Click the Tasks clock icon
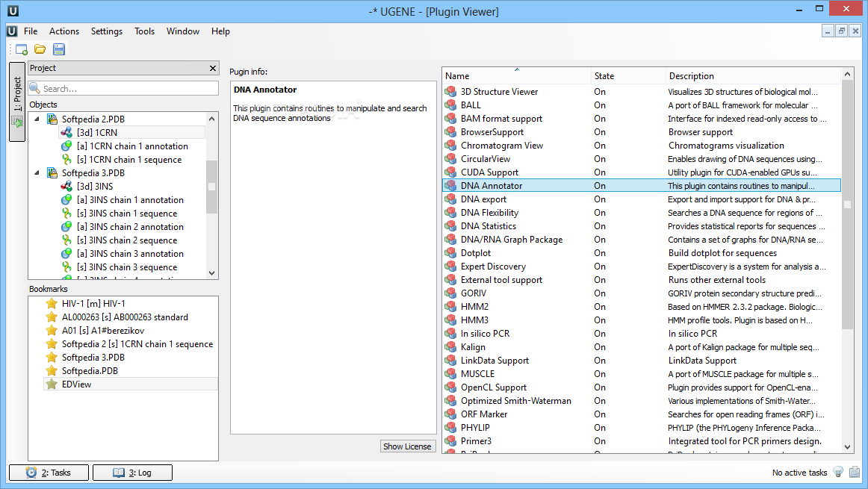Viewport: 868px width, 489px height. pos(31,473)
